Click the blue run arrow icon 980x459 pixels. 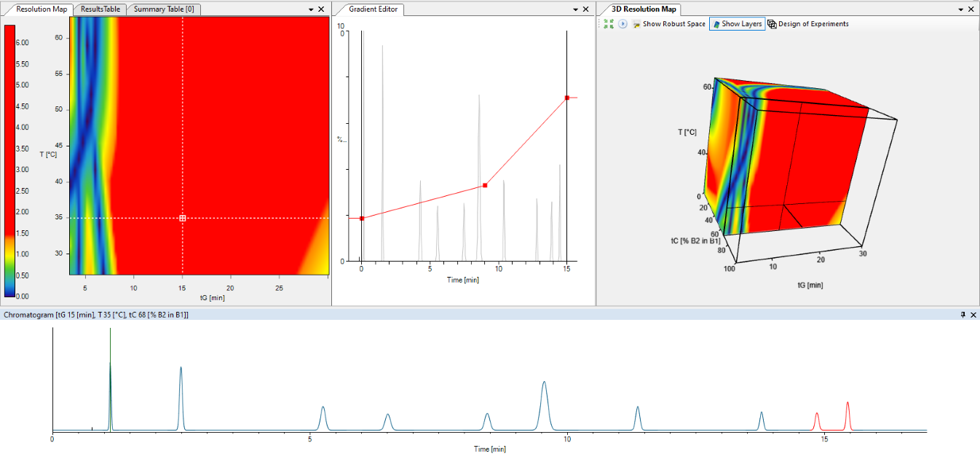click(623, 23)
